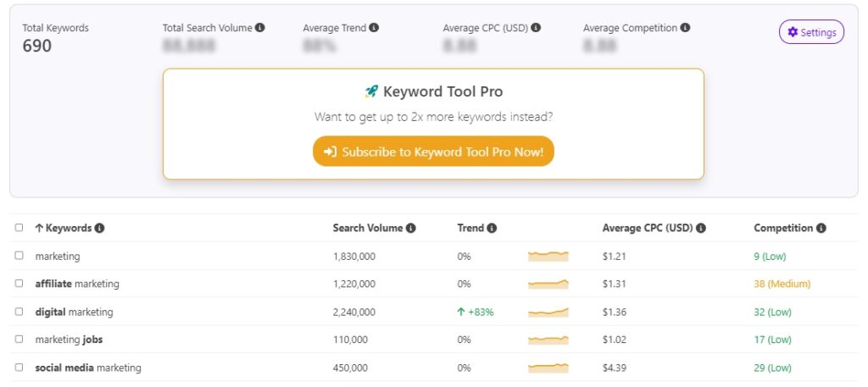Click info icon in Keywords column header
The width and height of the screenshot is (868, 387).
(99, 228)
